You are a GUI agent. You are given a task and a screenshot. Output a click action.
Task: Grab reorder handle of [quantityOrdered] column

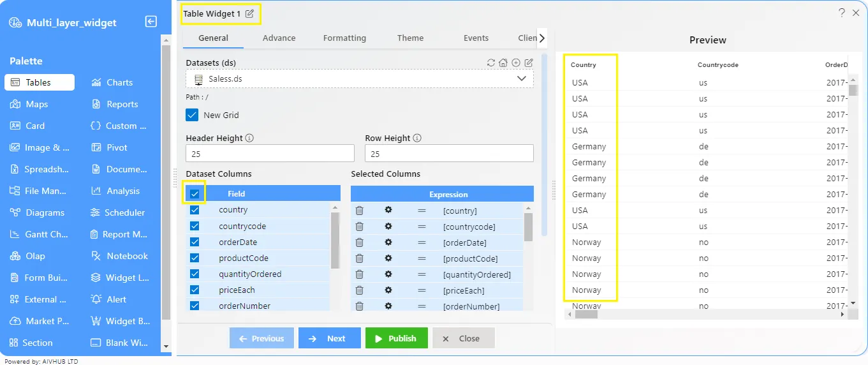point(422,274)
